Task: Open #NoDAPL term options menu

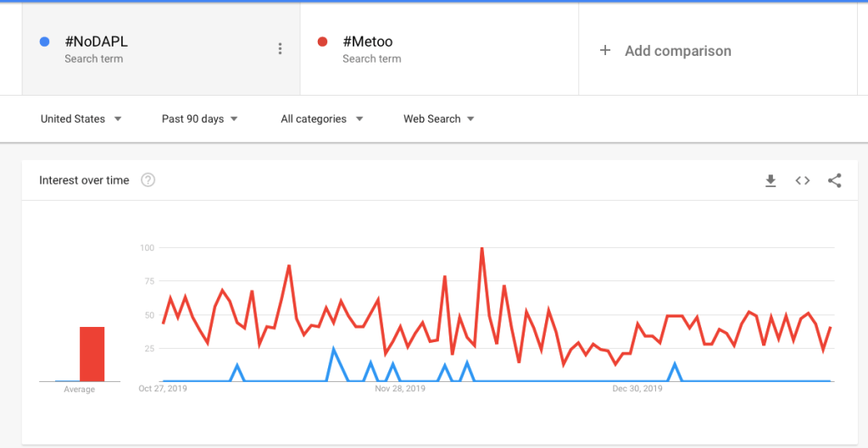Action: click(x=281, y=49)
